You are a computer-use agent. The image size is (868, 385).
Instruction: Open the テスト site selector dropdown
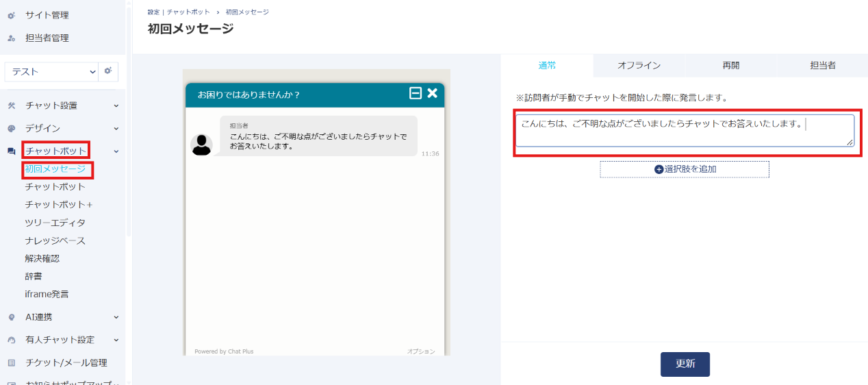point(52,71)
